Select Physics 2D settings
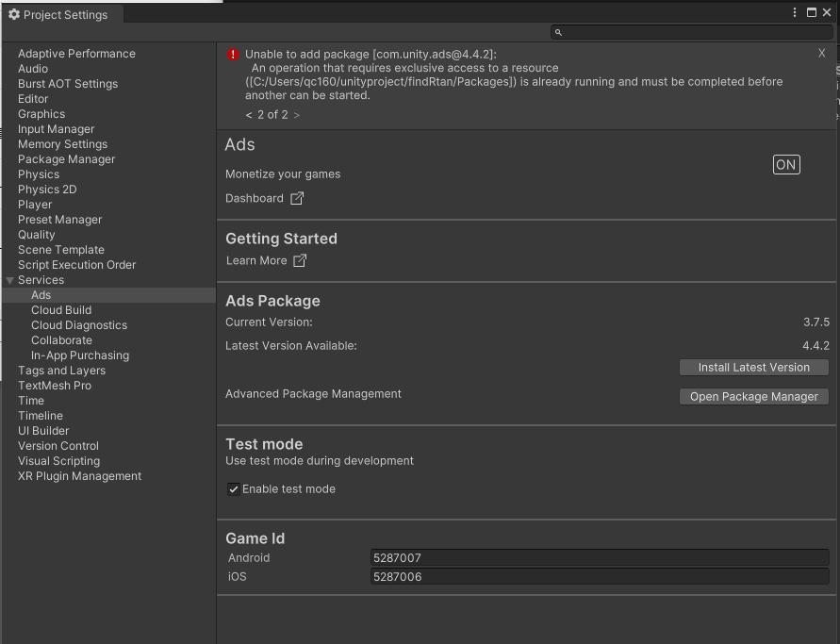Image resolution: width=840 pixels, height=644 pixels. pos(47,190)
